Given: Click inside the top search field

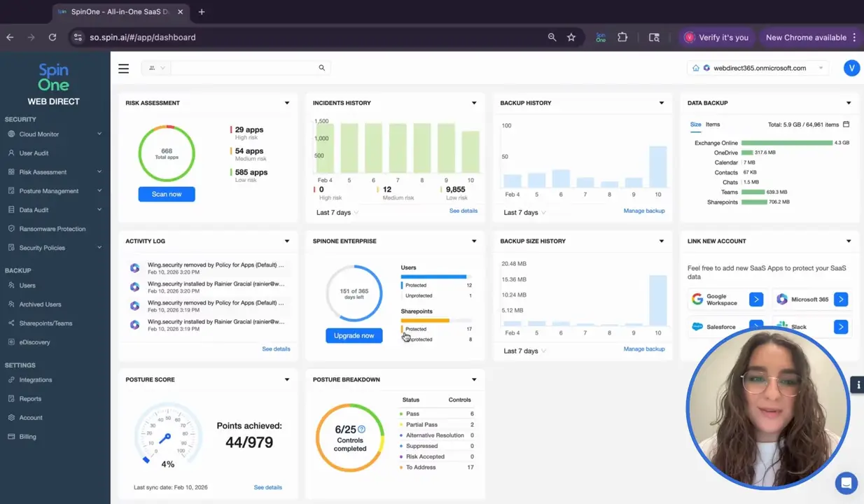Looking at the screenshot, I should (x=242, y=68).
